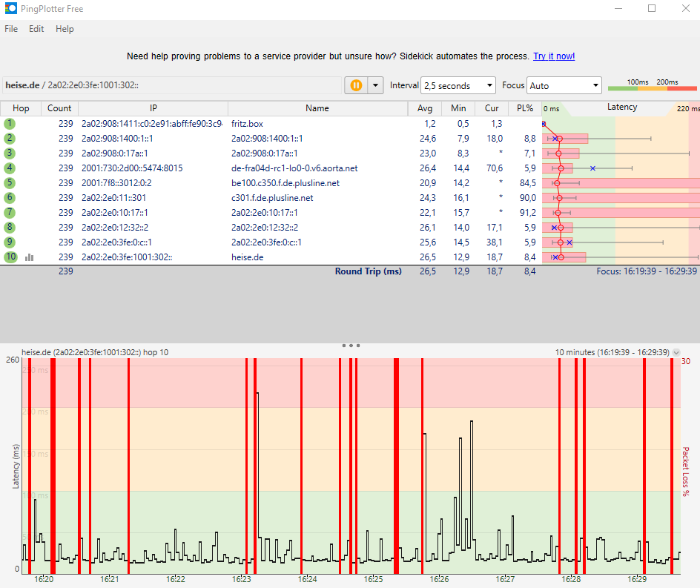Toggle the bar graph icon on hop 10

point(30,257)
